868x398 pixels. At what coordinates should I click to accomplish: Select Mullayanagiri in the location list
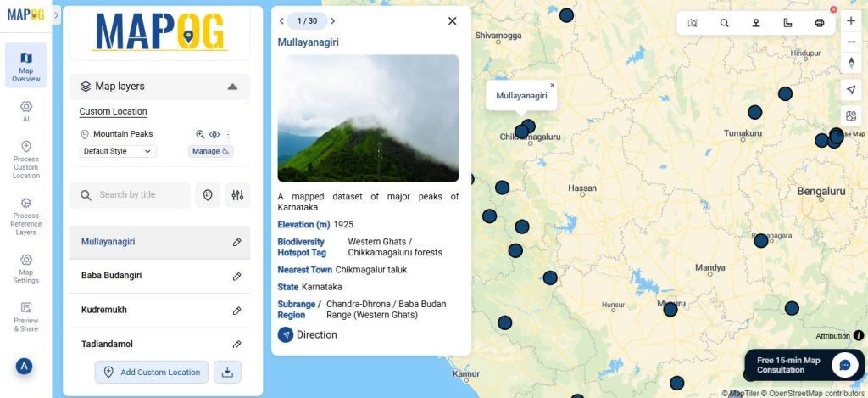pos(108,242)
